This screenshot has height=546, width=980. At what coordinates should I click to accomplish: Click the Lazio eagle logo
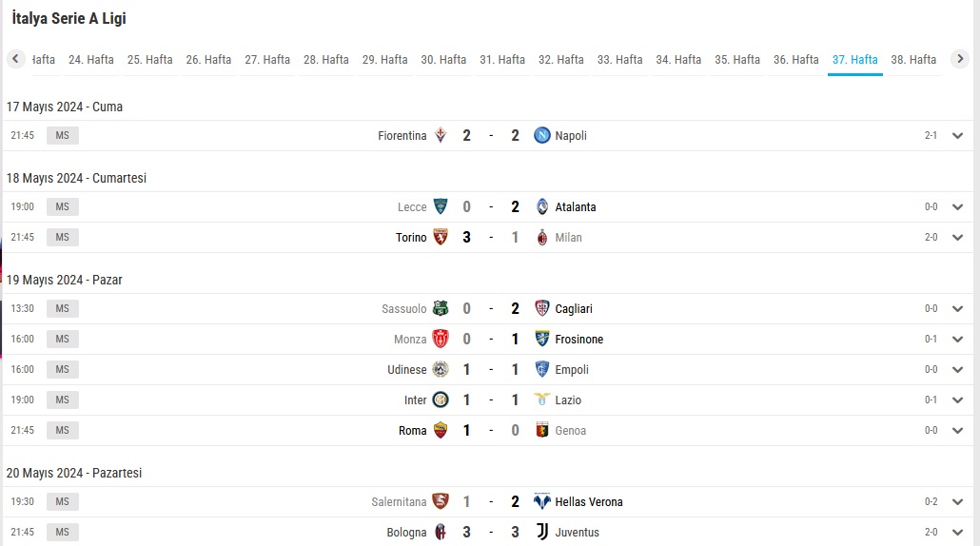[x=542, y=400]
